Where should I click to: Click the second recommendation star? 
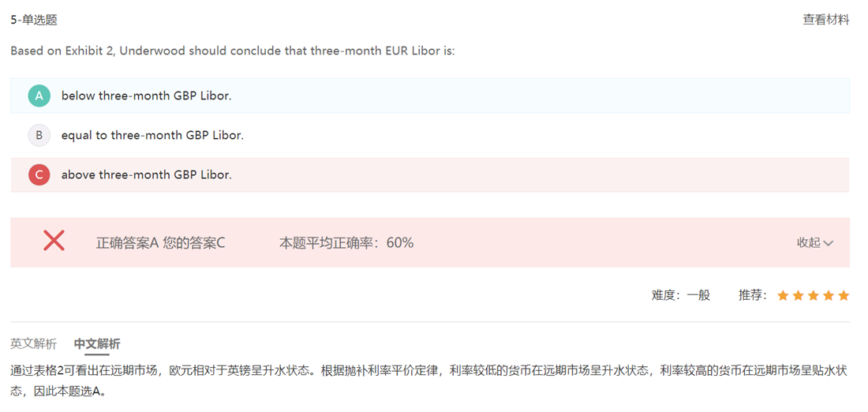(x=798, y=295)
